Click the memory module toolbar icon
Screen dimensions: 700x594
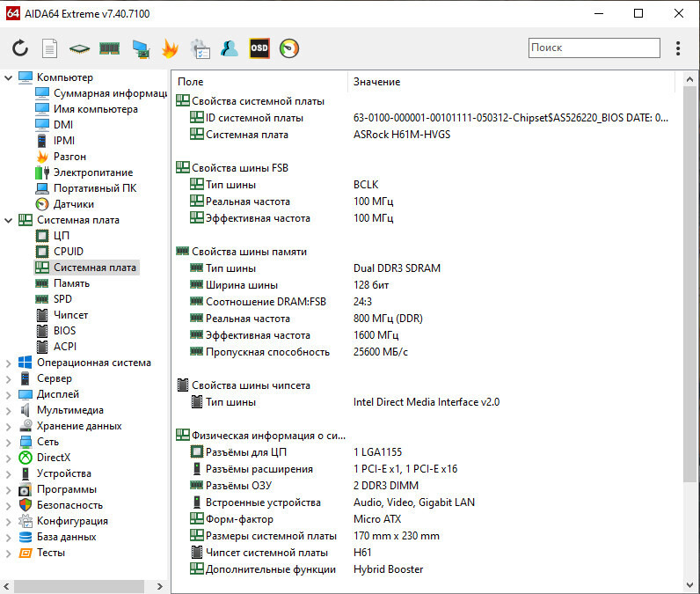[109, 48]
